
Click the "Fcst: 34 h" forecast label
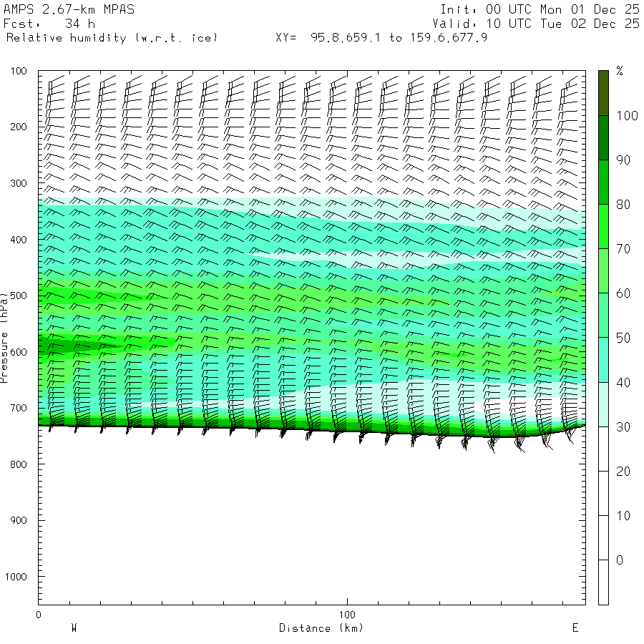[49, 24]
